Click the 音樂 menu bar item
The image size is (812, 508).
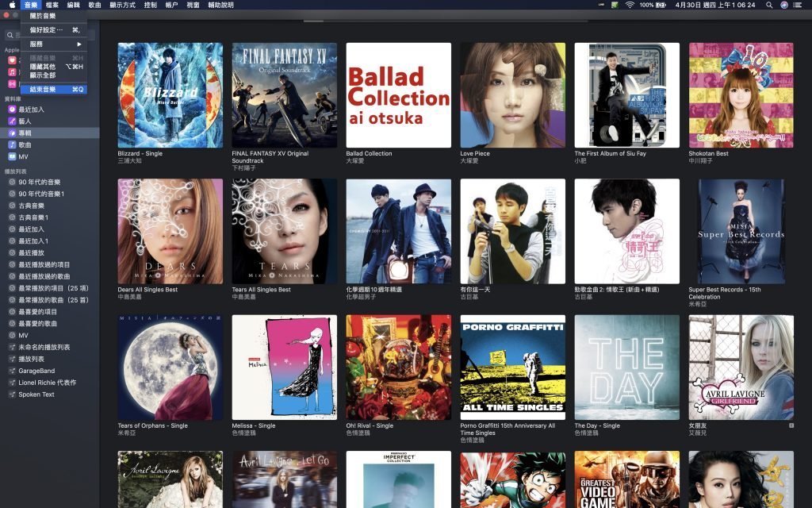click(31, 5)
